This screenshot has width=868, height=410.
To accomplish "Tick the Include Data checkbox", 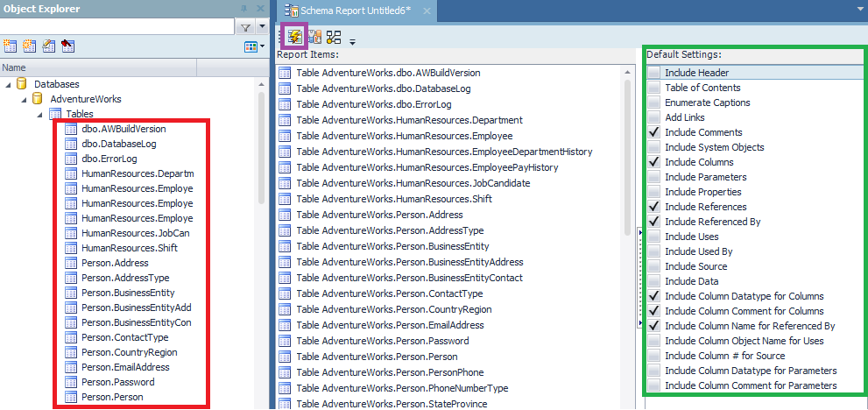I will (x=653, y=281).
